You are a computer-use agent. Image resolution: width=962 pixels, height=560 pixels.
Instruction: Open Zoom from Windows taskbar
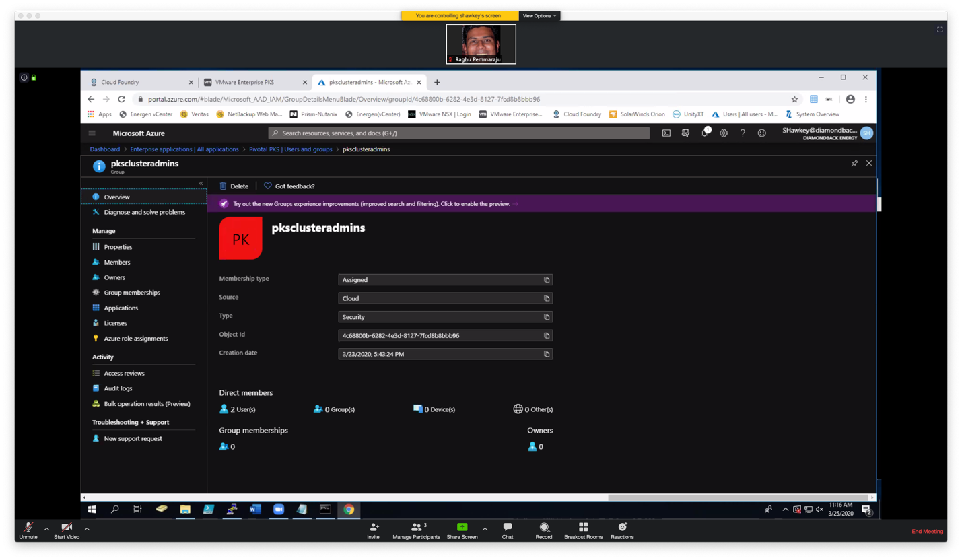[279, 510]
